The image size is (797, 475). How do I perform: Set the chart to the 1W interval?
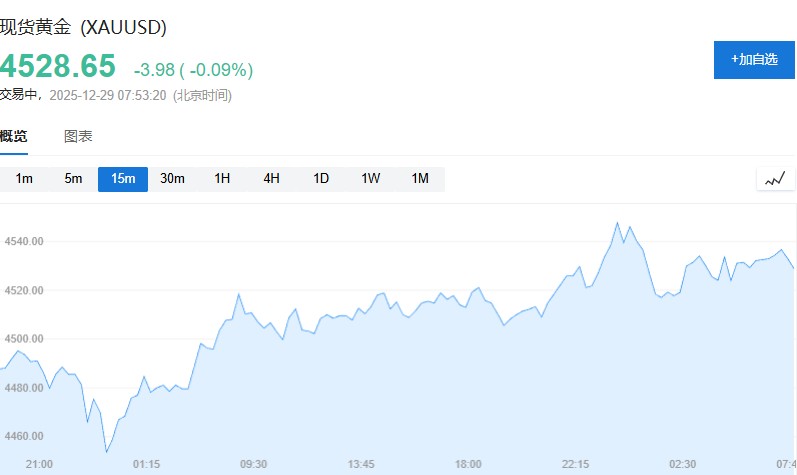pos(371,179)
